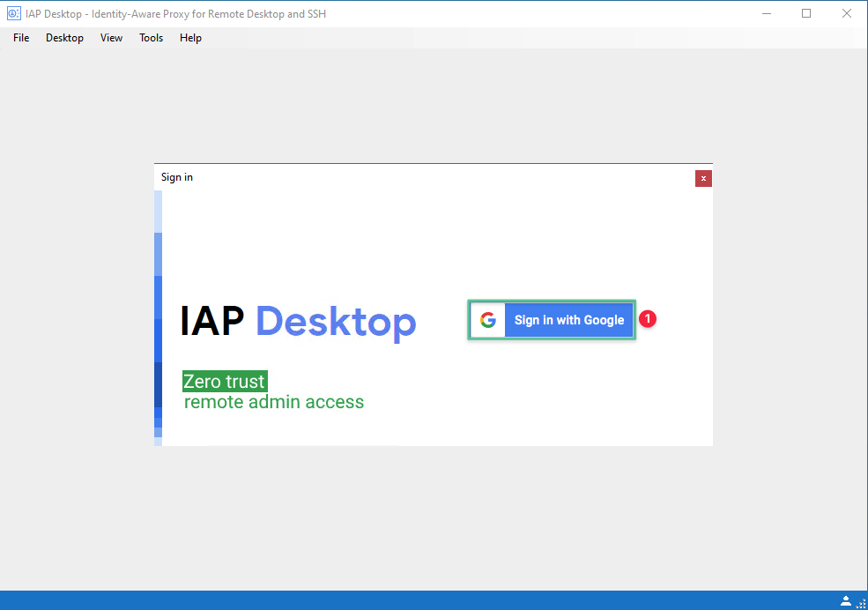Click the IAP Desktop title bar icon
Image resolution: width=868 pixels, height=610 pixels.
[14, 13]
